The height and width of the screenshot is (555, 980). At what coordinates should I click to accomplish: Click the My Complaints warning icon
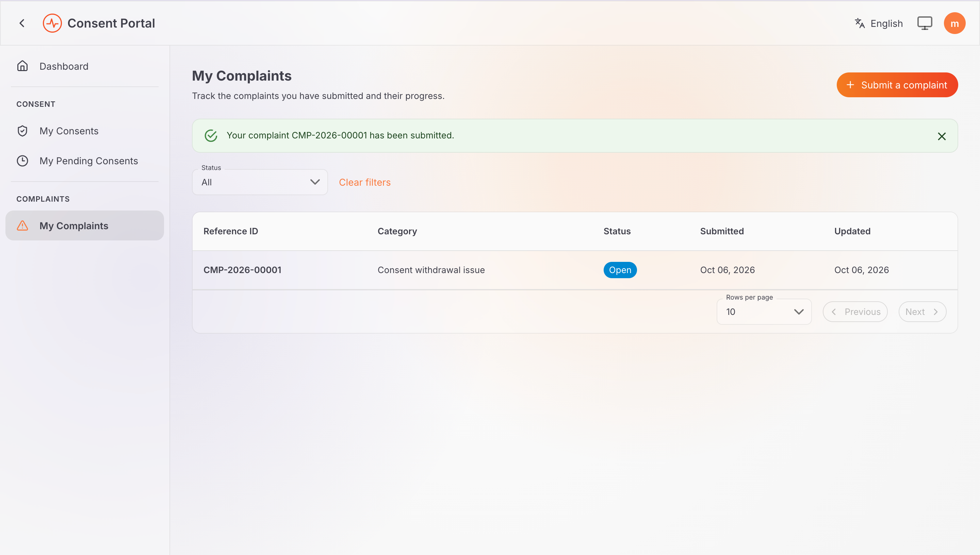(x=22, y=226)
